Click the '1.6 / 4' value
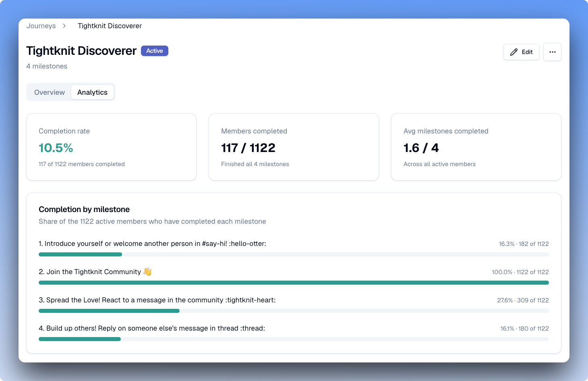Image resolution: width=588 pixels, height=381 pixels. (x=421, y=148)
